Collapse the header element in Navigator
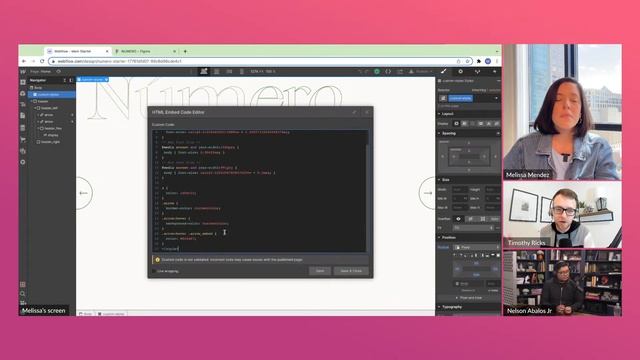Viewport: 640px width, 360px height. (x=32, y=101)
